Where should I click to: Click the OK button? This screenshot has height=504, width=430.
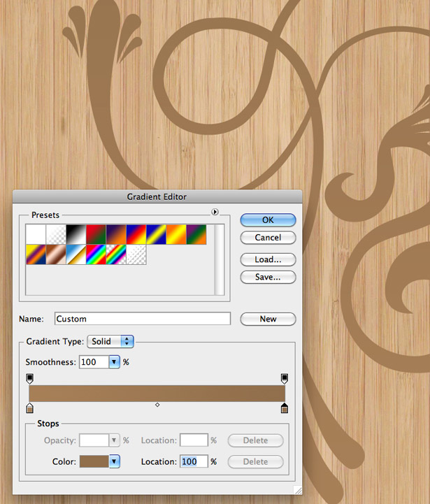coord(268,220)
